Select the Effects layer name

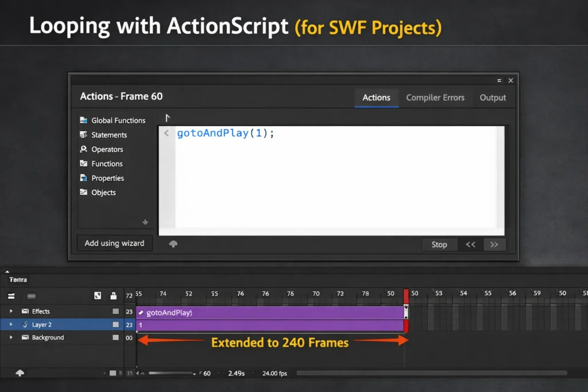point(41,312)
